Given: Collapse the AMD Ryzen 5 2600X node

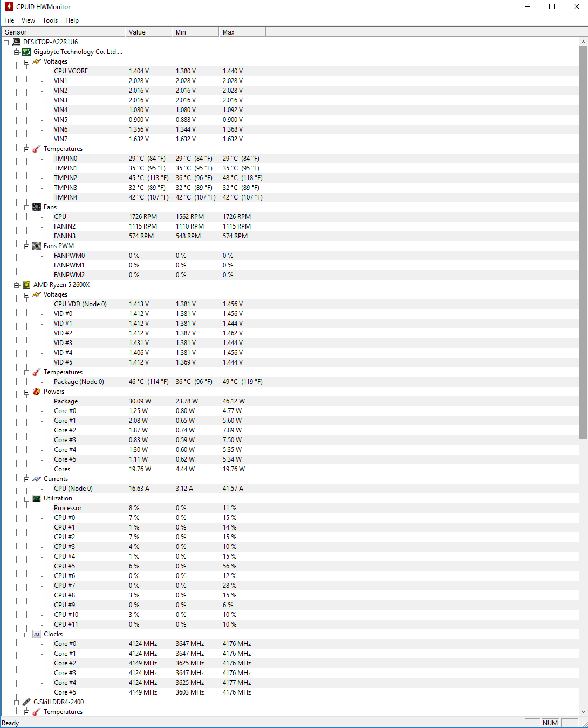Looking at the screenshot, I should click(17, 285).
